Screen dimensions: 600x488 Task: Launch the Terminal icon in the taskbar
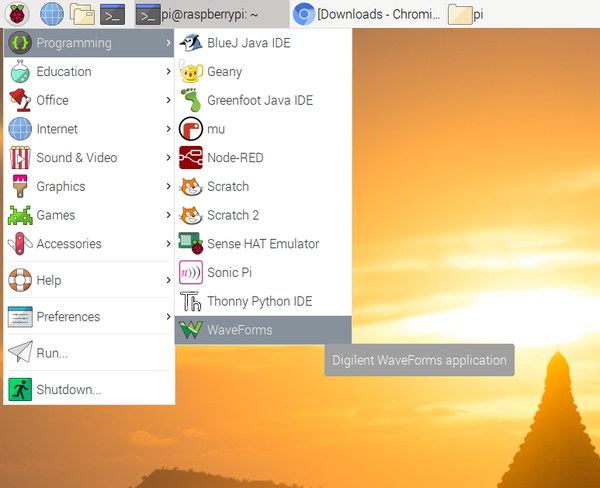tap(112, 14)
